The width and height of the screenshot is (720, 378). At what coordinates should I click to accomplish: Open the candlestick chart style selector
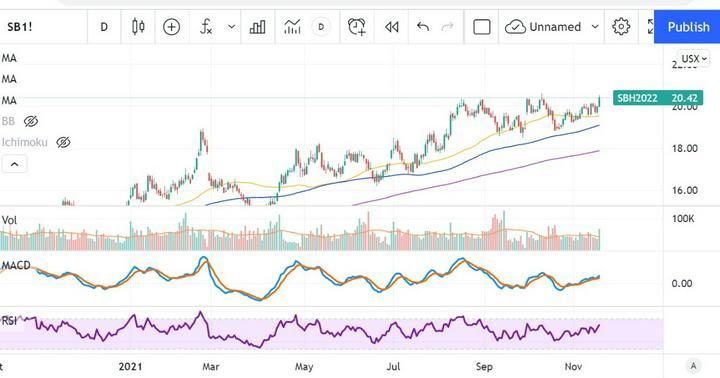(138, 27)
